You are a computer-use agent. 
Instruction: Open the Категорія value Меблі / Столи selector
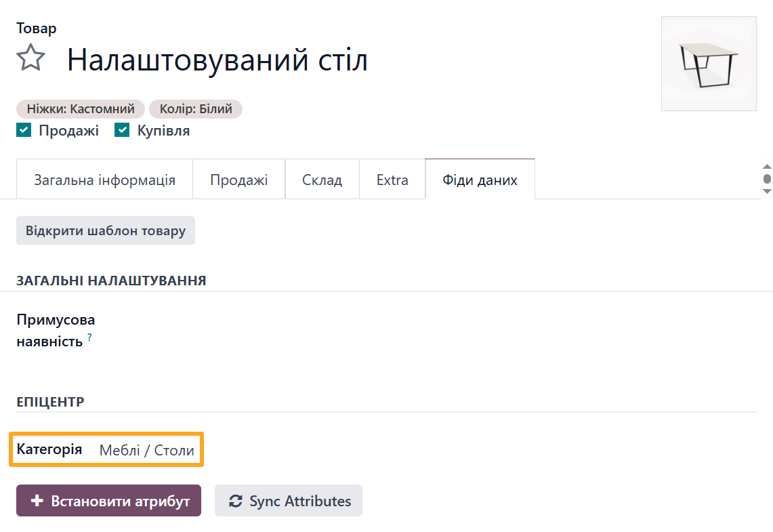(146, 449)
